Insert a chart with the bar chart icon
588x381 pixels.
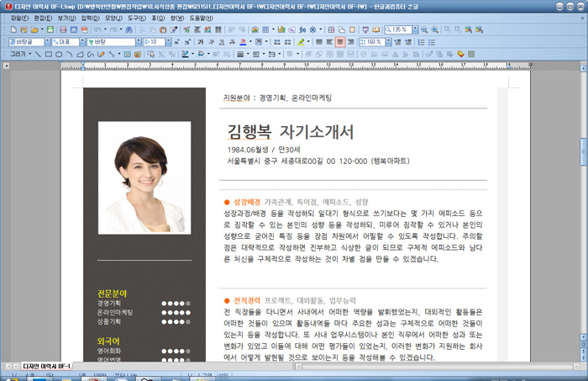point(281,29)
